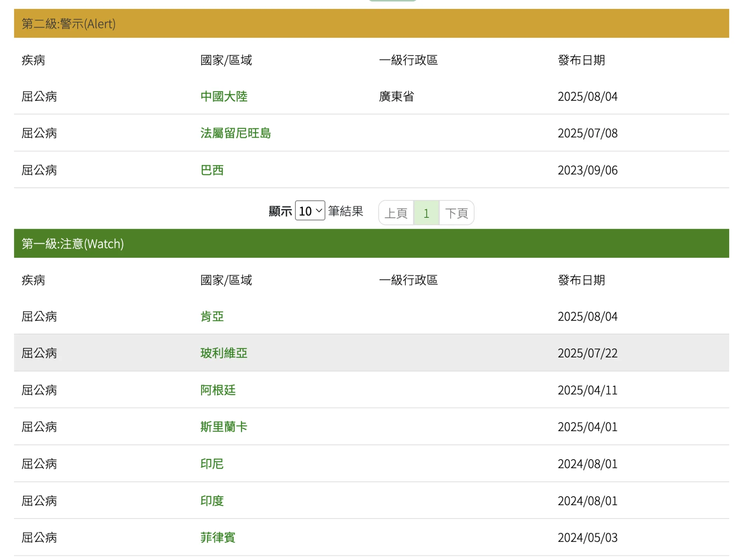
Task: Expand the results-per-page dropdown showing 10
Action: point(310,211)
